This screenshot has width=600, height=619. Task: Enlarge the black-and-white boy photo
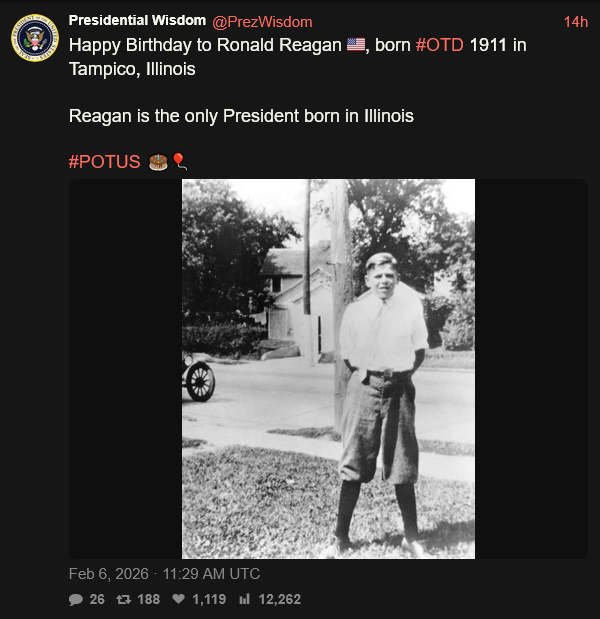tap(328, 369)
